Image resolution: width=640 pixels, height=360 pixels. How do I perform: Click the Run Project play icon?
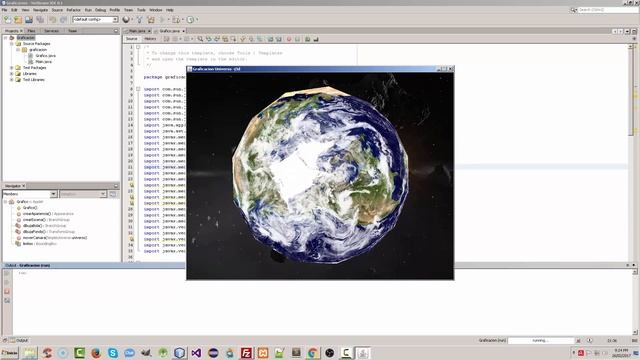(162, 20)
